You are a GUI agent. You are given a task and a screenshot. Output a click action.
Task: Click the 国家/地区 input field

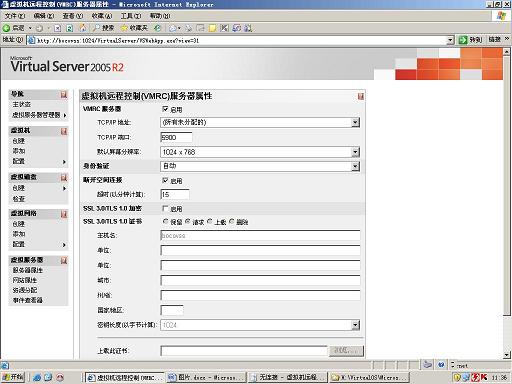pos(172,310)
